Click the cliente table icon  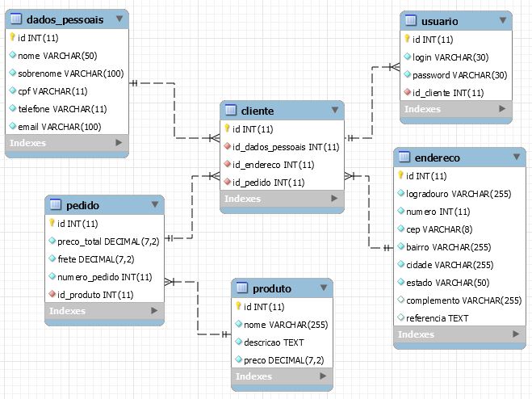pos(230,110)
